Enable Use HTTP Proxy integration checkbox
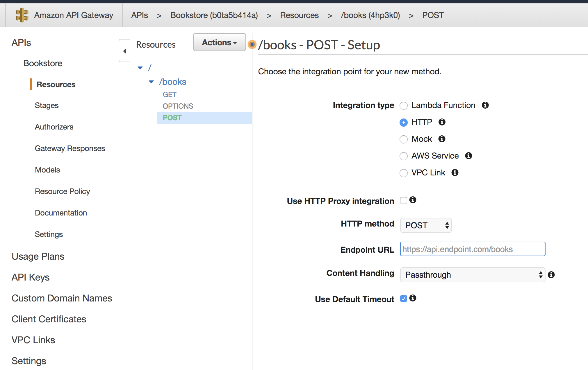588x370 pixels. [x=403, y=200]
